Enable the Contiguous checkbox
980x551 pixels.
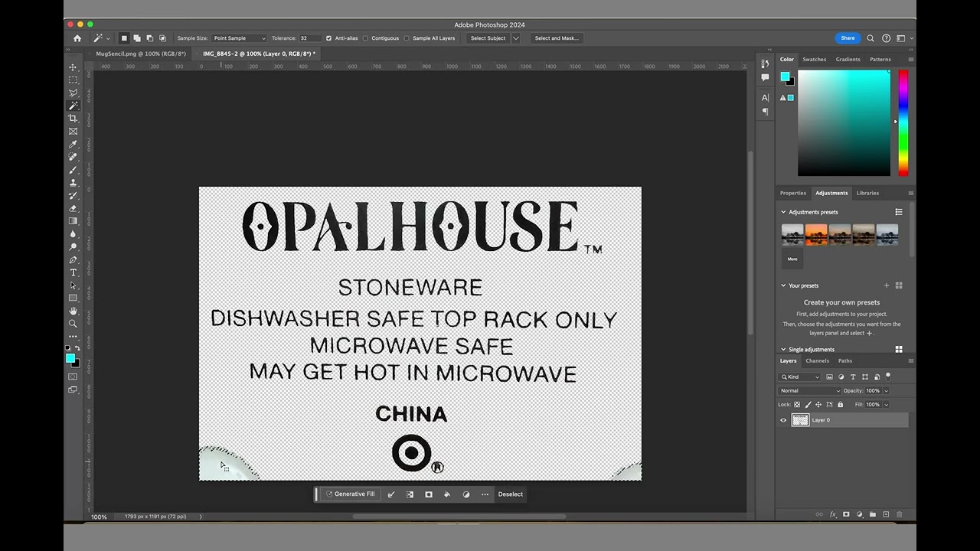[x=365, y=38]
